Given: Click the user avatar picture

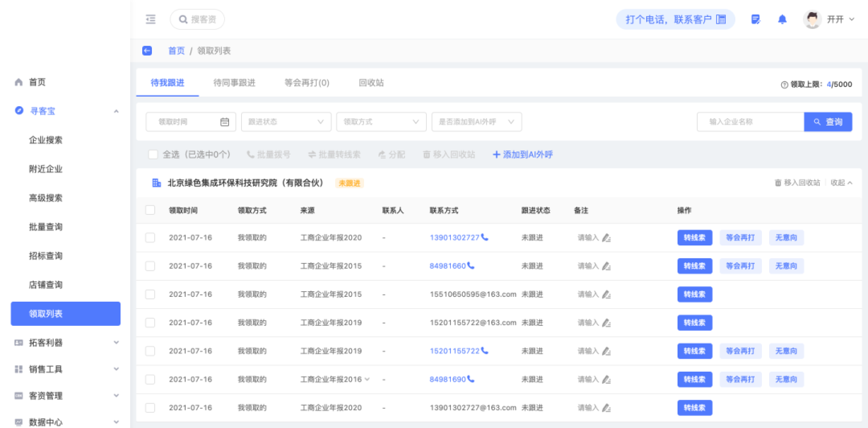Looking at the screenshot, I should [812, 19].
